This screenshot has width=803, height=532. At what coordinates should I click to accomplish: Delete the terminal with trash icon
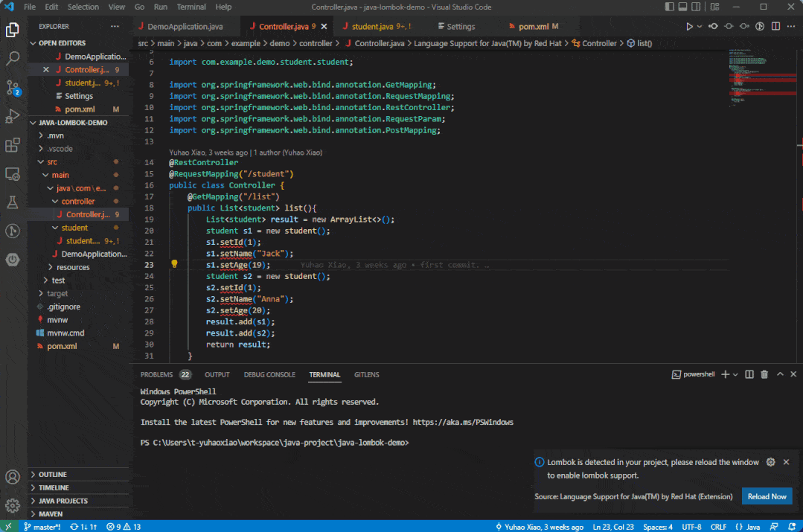tap(764, 374)
